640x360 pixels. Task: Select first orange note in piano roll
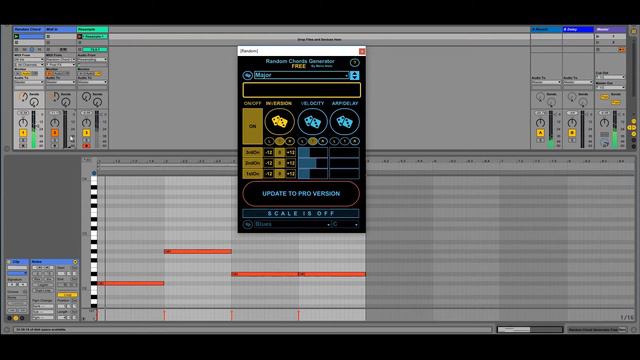(x=131, y=283)
